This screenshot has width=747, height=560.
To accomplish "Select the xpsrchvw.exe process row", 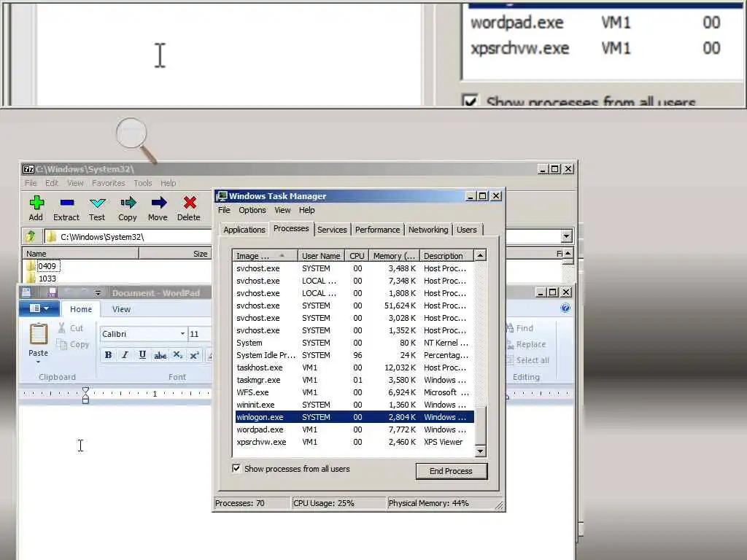I will pyautogui.click(x=355, y=442).
